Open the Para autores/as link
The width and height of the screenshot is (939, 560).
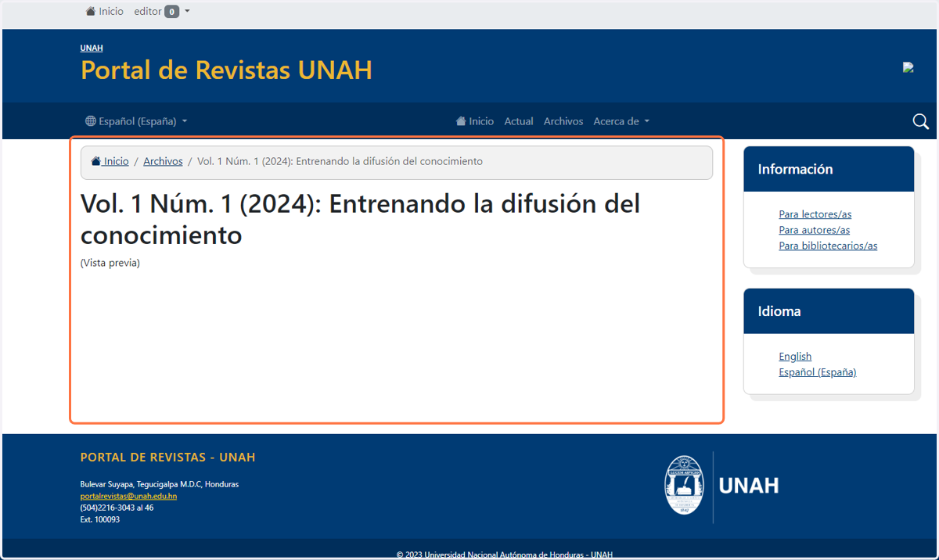point(815,230)
